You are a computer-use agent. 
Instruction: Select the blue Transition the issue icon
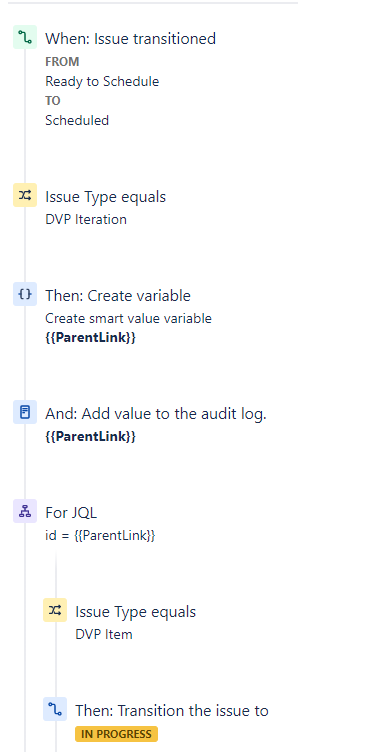tap(55, 709)
